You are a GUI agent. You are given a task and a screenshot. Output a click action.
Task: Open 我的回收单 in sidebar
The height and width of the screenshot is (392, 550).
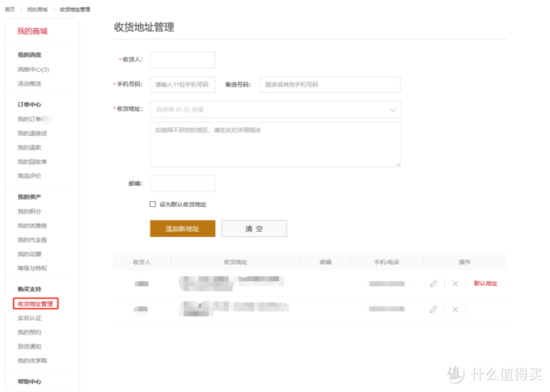[32, 162]
